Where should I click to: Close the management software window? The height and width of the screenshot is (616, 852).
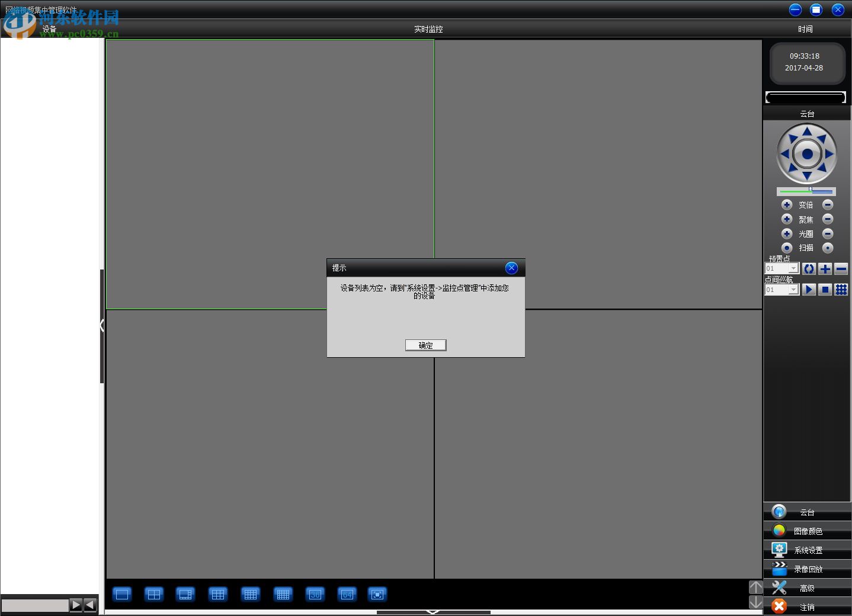tap(838, 9)
